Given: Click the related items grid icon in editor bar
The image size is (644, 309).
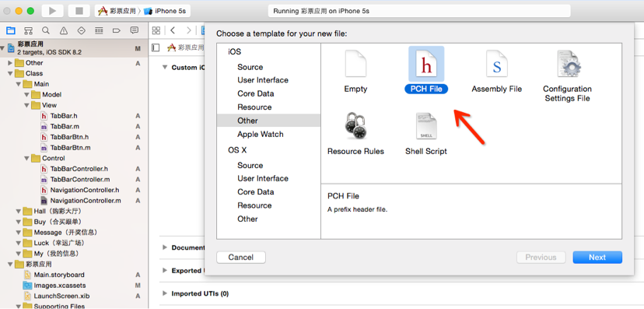Looking at the screenshot, I should click(x=156, y=30).
